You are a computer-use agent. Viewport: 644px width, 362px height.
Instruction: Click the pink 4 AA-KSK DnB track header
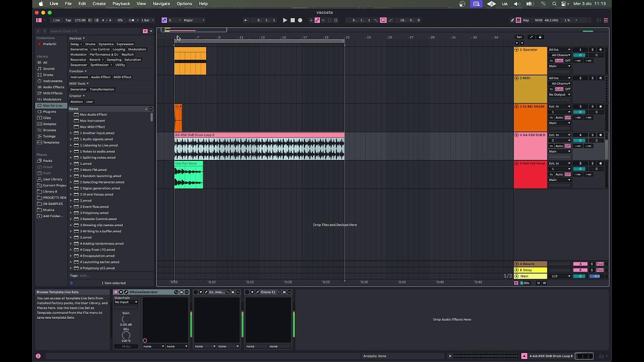530,146
